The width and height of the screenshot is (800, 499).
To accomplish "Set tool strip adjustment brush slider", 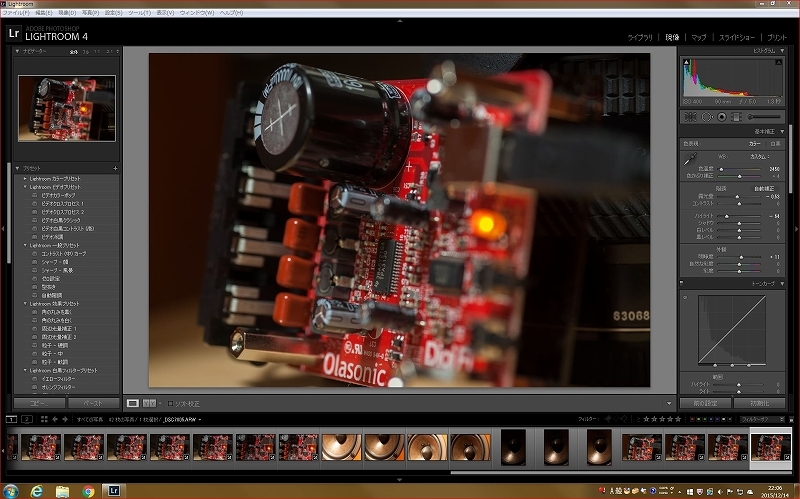I will [x=764, y=117].
